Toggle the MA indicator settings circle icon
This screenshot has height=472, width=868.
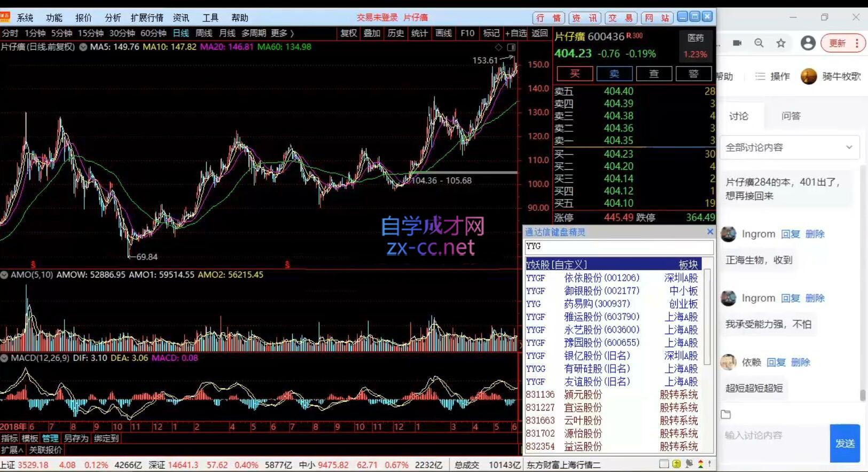point(83,47)
